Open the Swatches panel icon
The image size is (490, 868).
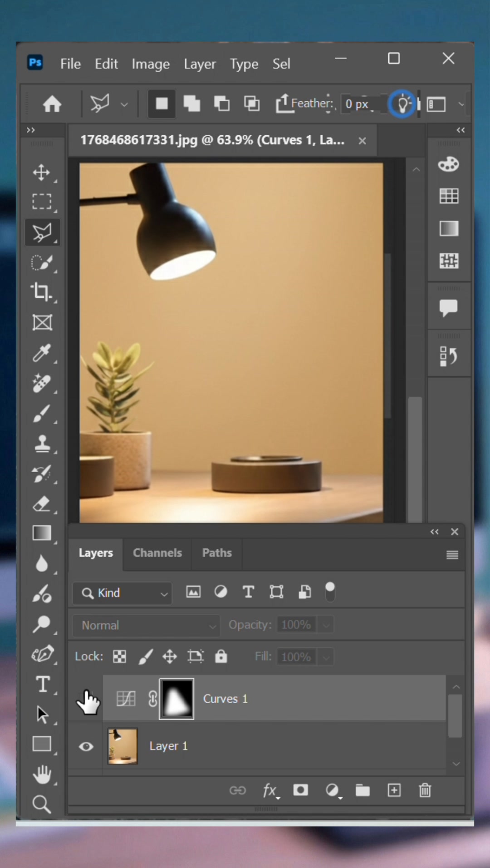[x=449, y=196]
